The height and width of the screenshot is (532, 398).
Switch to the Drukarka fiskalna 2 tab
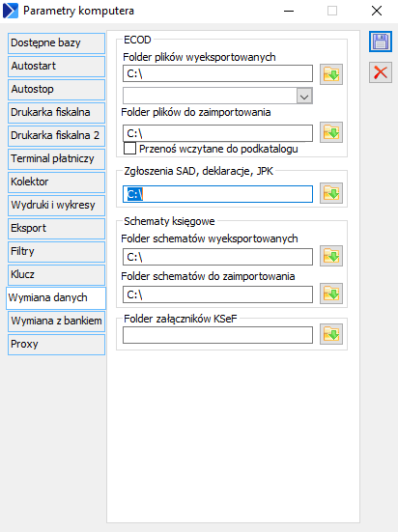click(56, 136)
